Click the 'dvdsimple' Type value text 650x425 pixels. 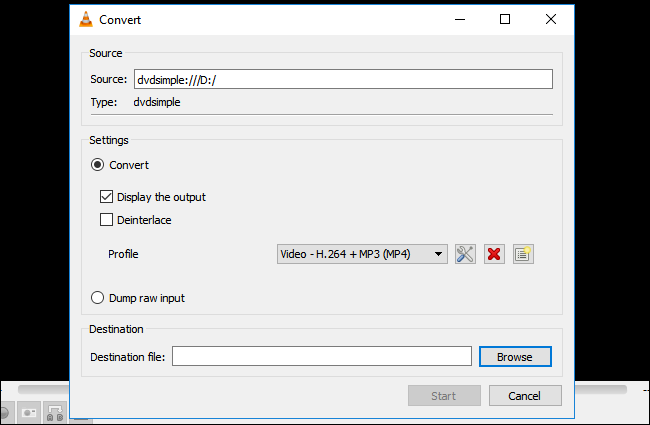(x=157, y=102)
